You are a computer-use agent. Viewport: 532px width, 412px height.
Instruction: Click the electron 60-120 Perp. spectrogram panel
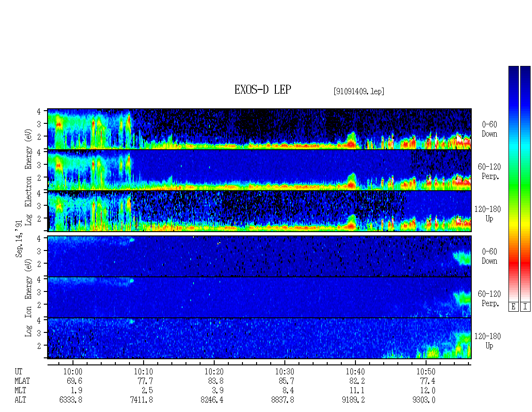(259, 170)
